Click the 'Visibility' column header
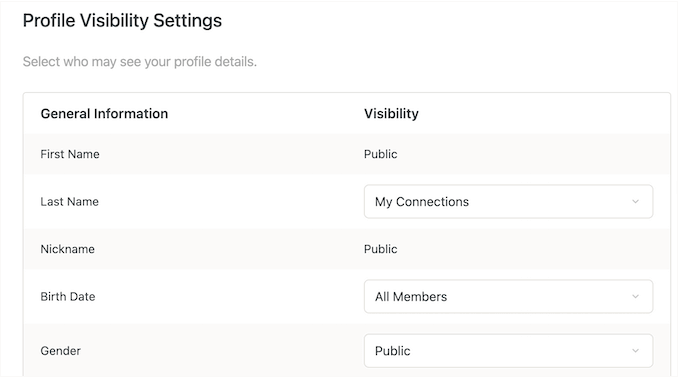 click(391, 114)
